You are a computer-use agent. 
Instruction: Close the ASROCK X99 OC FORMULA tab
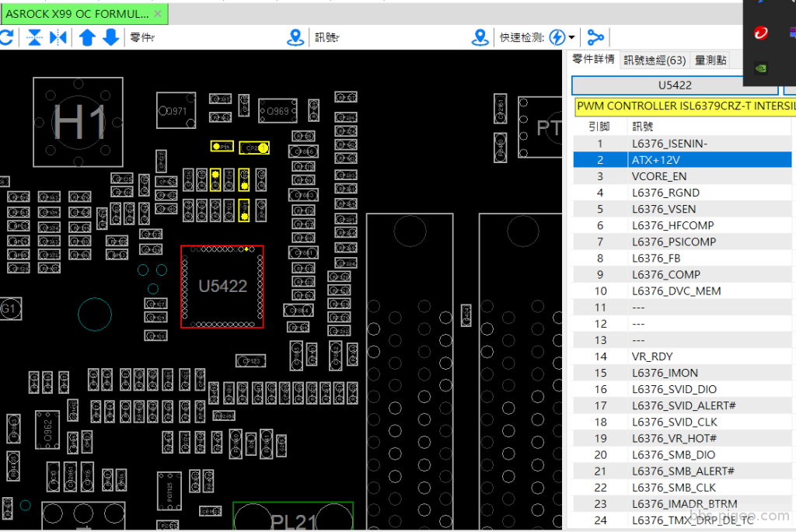158,14
